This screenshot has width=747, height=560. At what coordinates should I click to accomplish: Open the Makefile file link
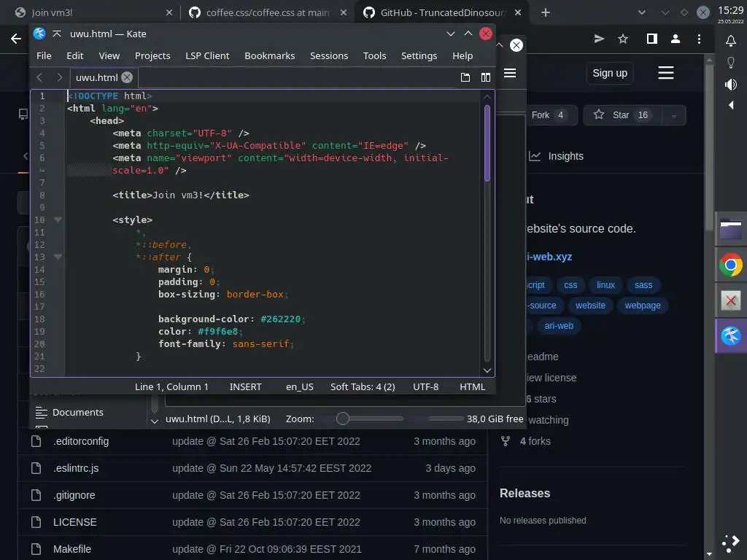point(72,549)
